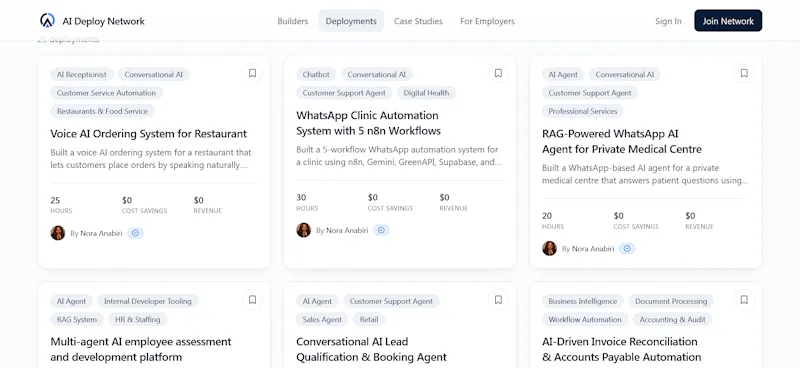This screenshot has width=800, height=368.
Task: Click AI Agent tag on Lead Qualification card
Action: click(x=317, y=301)
